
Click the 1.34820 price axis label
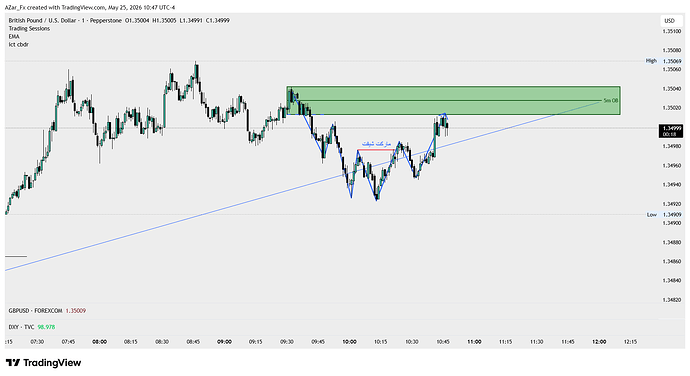[x=672, y=300]
